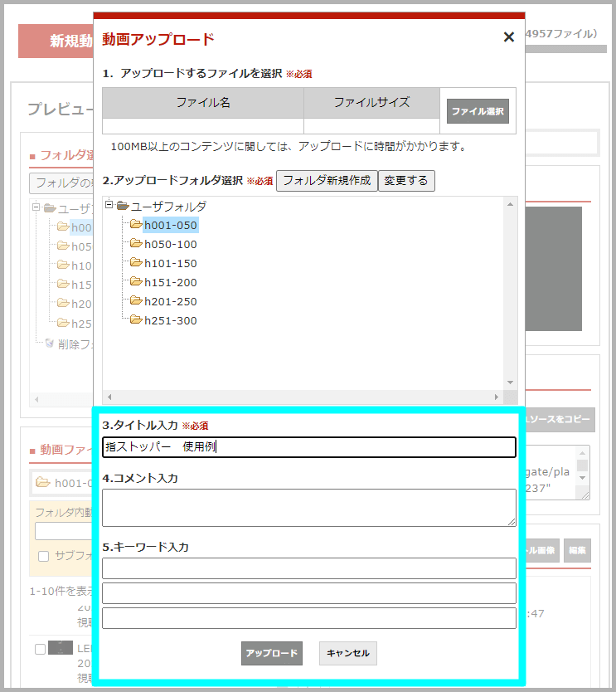Click the second キーワード入力 field
Viewport: 616px width, 692px height.
pos(309,593)
